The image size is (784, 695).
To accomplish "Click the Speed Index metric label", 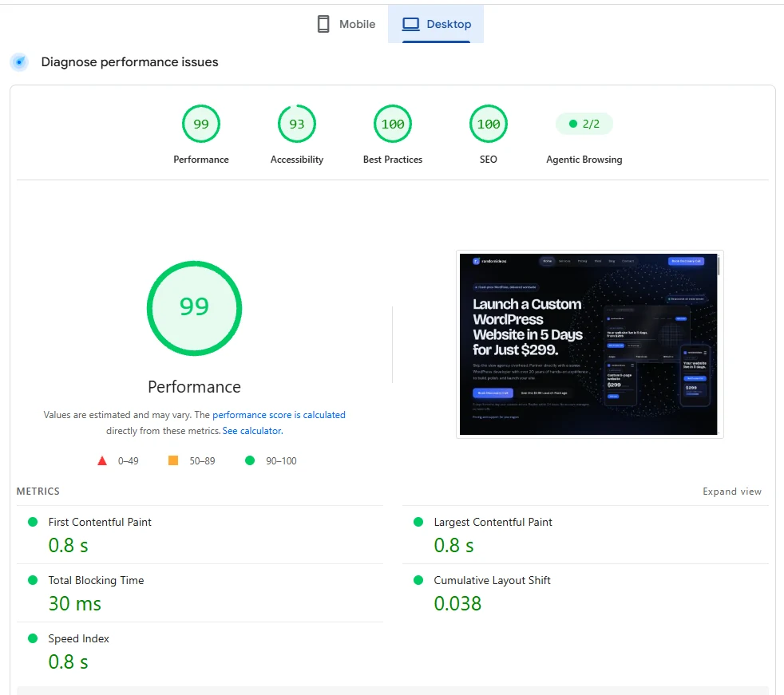I will [78, 638].
